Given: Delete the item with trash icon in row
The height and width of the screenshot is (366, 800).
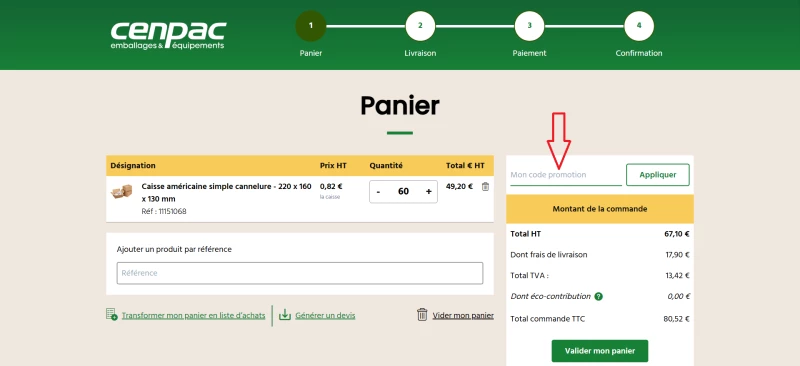Looking at the screenshot, I should pyautogui.click(x=485, y=187).
